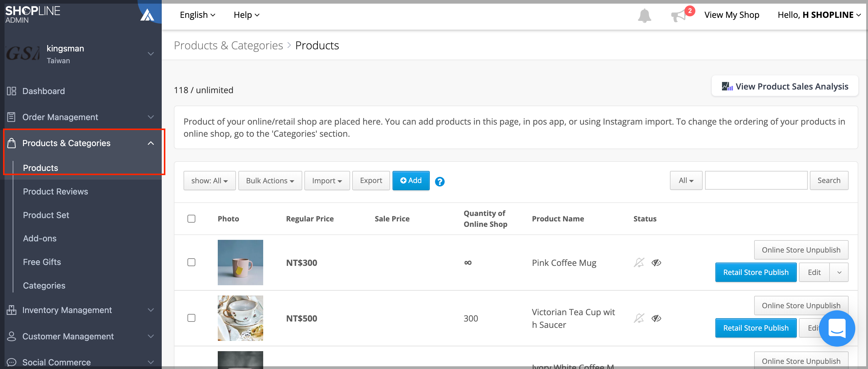The width and height of the screenshot is (868, 369).
Task: Toggle hidden eye icon for Pink Coffee Mug
Action: coord(656,263)
